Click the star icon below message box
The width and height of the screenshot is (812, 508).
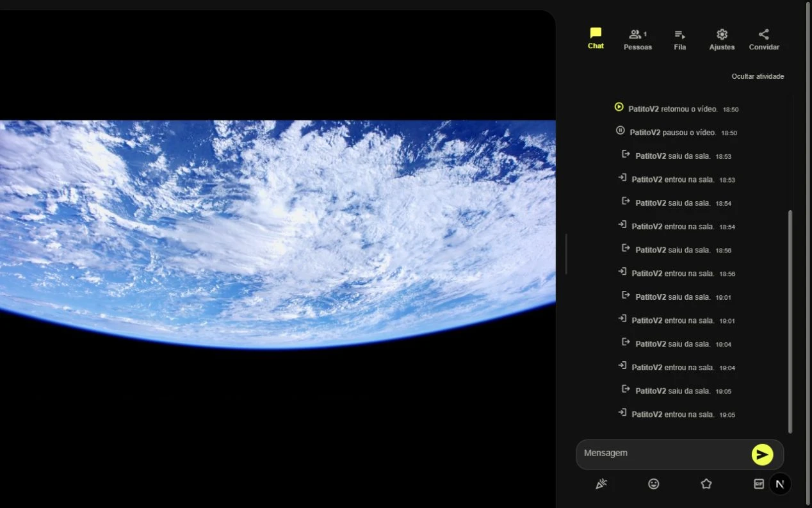[x=706, y=484]
